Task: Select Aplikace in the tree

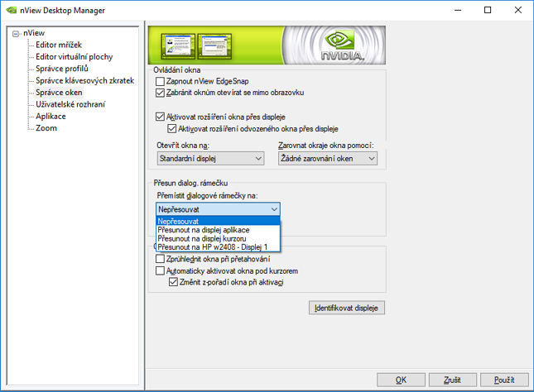Action: [51, 117]
